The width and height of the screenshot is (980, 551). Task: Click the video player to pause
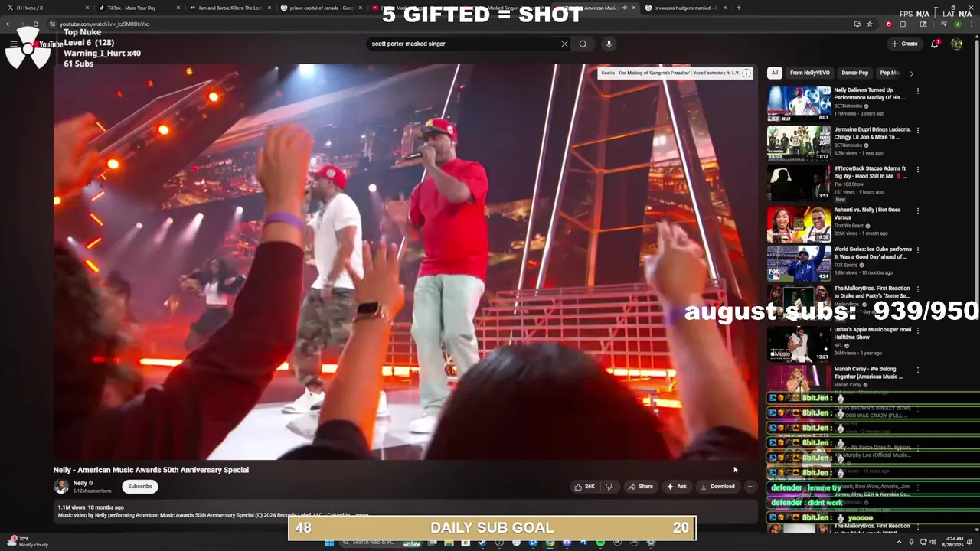(405, 261)
